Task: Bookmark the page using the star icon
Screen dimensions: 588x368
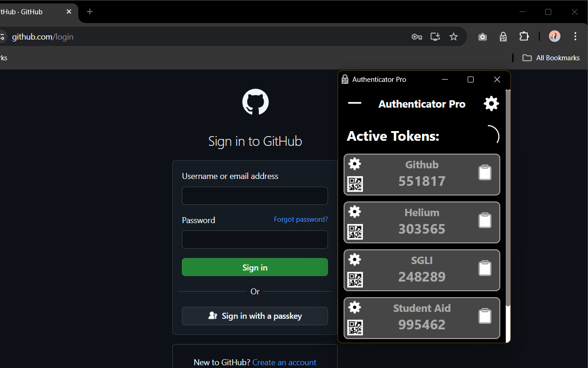Action: [x=453, y=36]
